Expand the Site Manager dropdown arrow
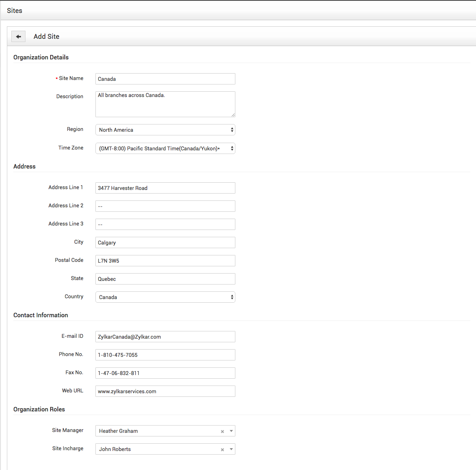The height and width of the screenshot is (470, 476). (231, 431)
